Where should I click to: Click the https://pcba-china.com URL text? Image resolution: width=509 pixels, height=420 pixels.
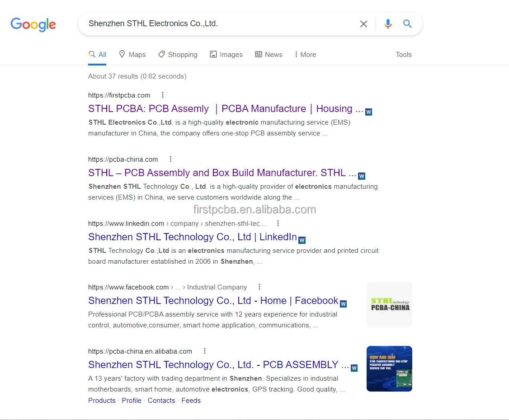click(x=123, y=159)
